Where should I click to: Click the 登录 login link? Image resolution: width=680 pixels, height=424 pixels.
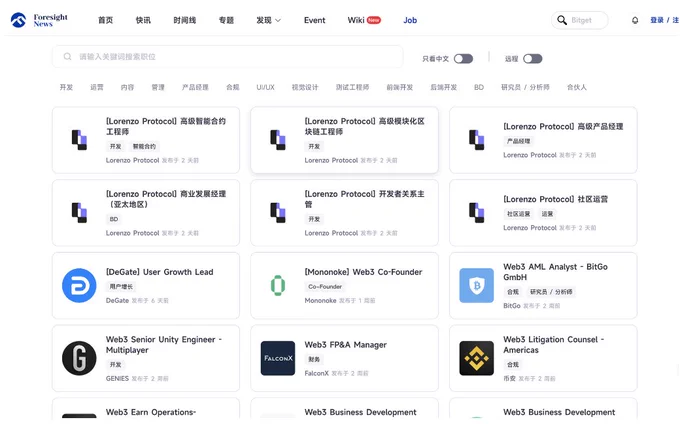[657, 20]
